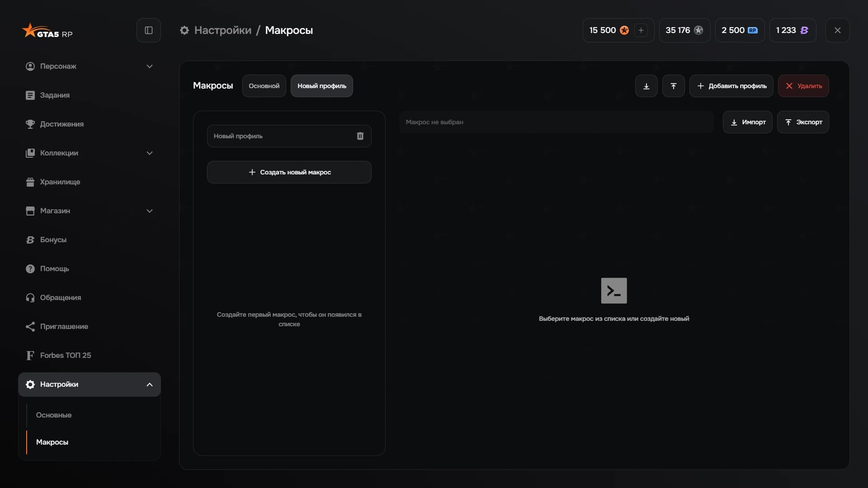Viewport: 868px width, 488px height.
Task: Click the Макрос не выбран name field
Action: pos(556,122)
